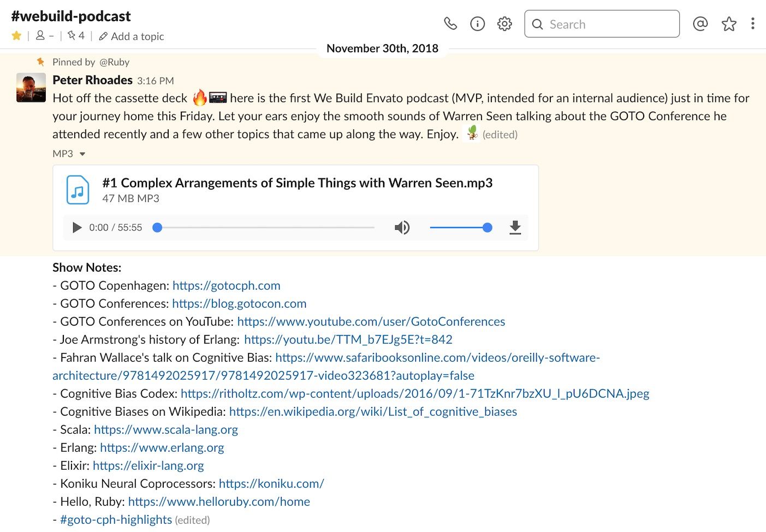This screenshot has height=532, width=766.
Task: Open starred items star icon in header
Action: pyautogui.click(x=729, y=23)
